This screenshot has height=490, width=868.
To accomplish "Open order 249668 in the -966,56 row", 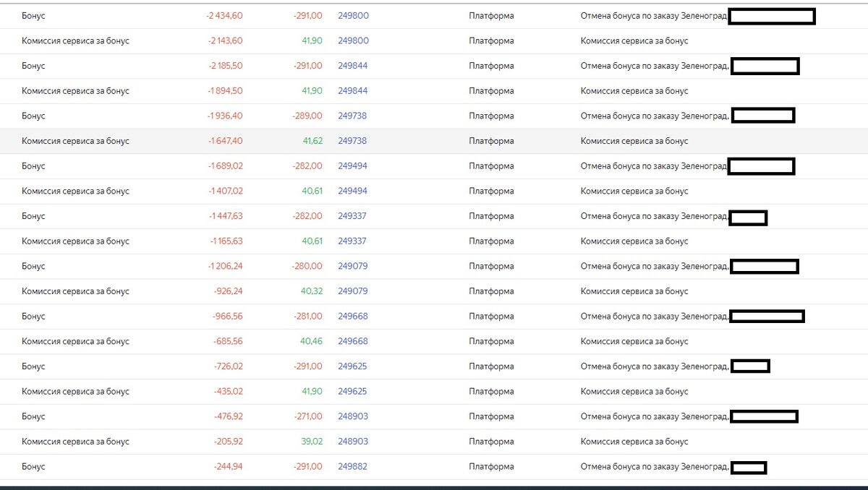I will point(352,317).
